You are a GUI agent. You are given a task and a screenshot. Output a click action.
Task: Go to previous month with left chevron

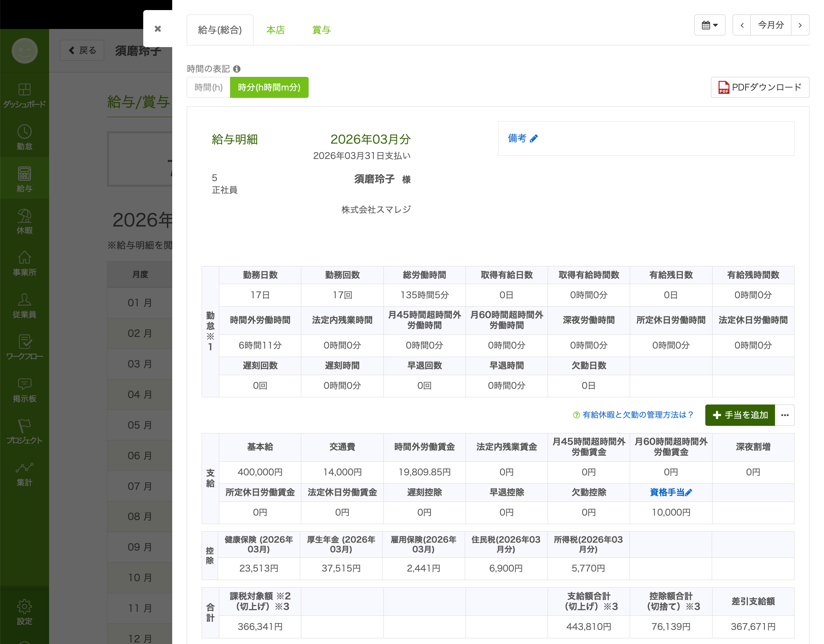tap(742, 25)
